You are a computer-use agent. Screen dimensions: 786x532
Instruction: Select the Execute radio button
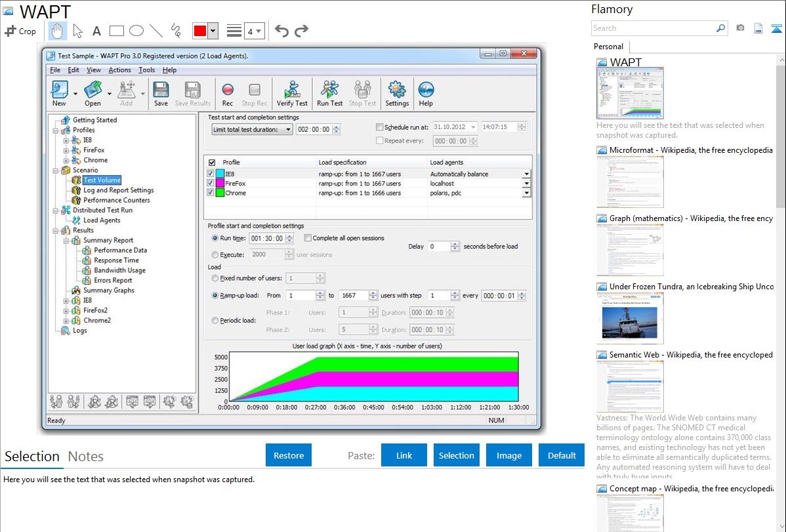[215, 255]
